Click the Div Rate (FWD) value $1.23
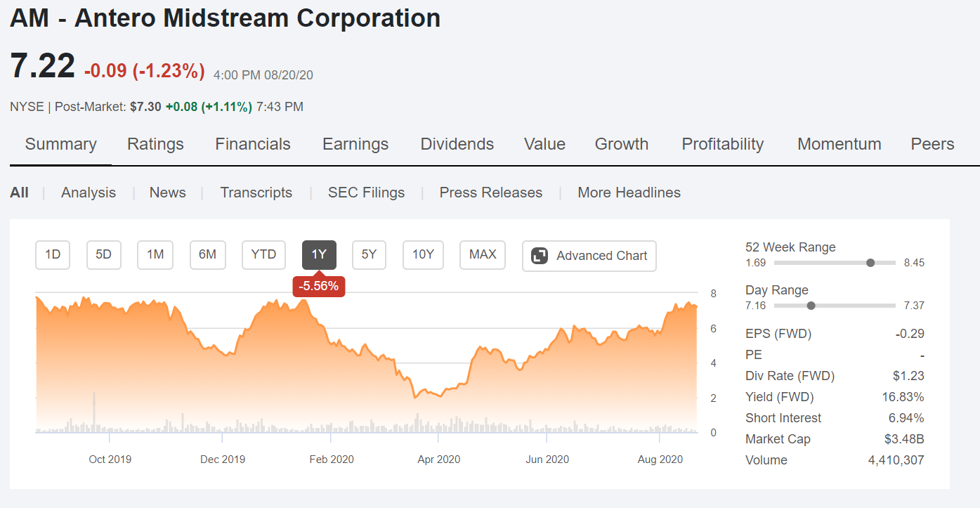 click(909, 376)
